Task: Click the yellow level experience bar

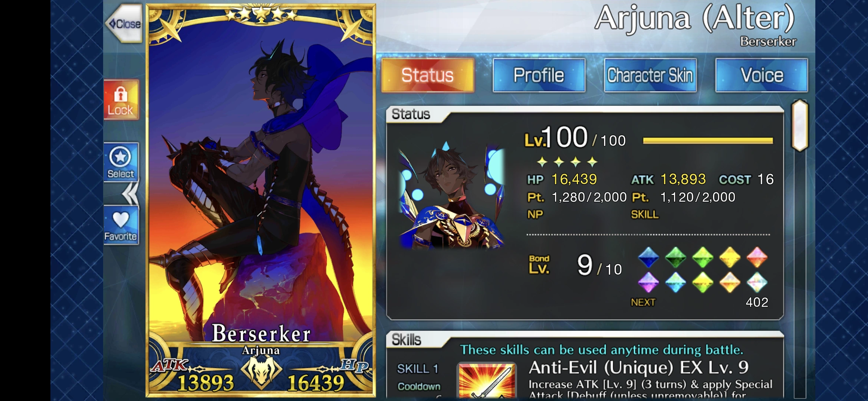Action: (708, 141)
